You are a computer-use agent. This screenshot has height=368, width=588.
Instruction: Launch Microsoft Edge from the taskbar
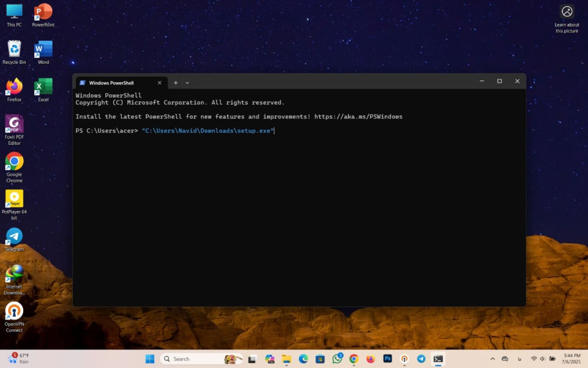click(x=303, y=358)
